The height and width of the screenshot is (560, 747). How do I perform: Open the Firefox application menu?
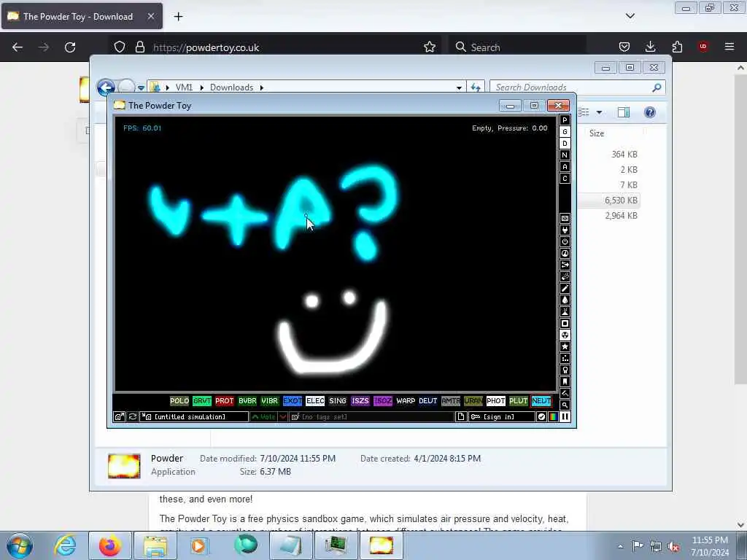coord(729,47)
